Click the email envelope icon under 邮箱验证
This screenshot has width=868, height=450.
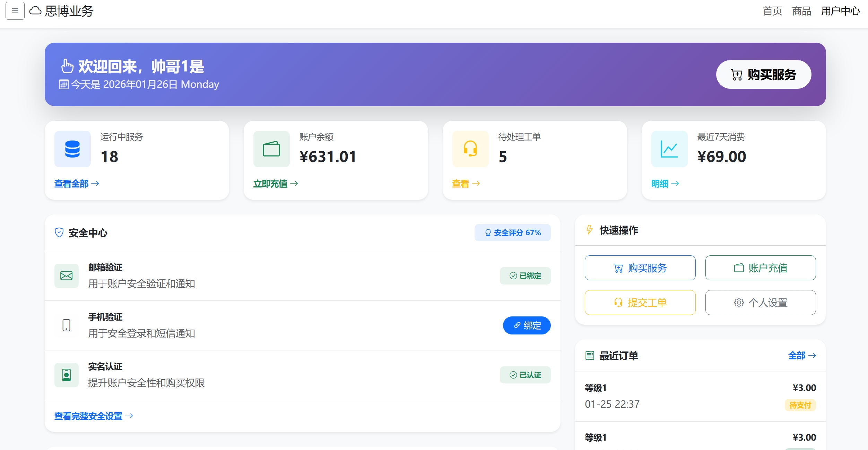(x=66, y=275)
